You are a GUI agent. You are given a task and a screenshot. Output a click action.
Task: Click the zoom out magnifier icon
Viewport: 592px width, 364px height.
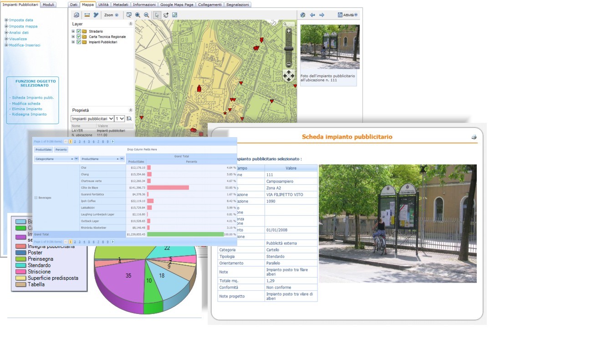[146, 15]
